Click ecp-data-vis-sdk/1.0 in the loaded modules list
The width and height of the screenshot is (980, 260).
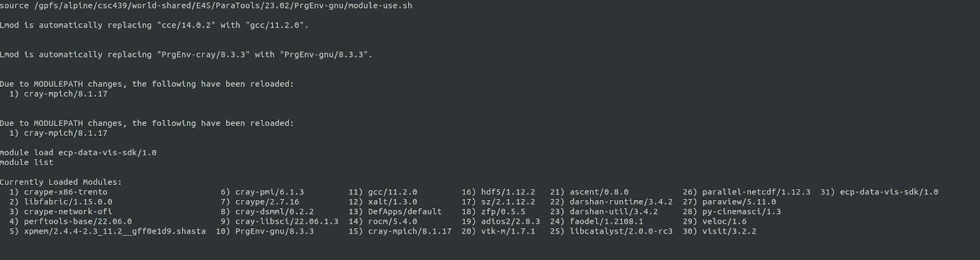(x=889, y=192)
